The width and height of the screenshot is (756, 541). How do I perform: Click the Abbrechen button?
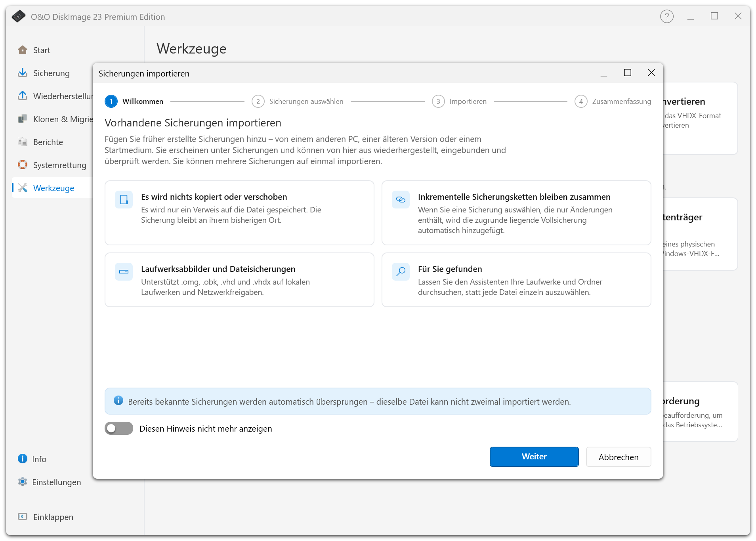pyautogui.click(x=618, y=457)
